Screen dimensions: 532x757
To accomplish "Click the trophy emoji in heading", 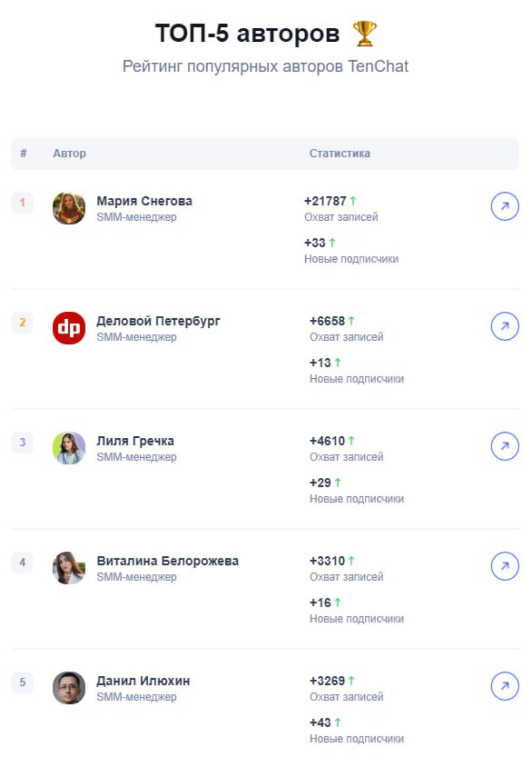I will click(x=365, y=34).
